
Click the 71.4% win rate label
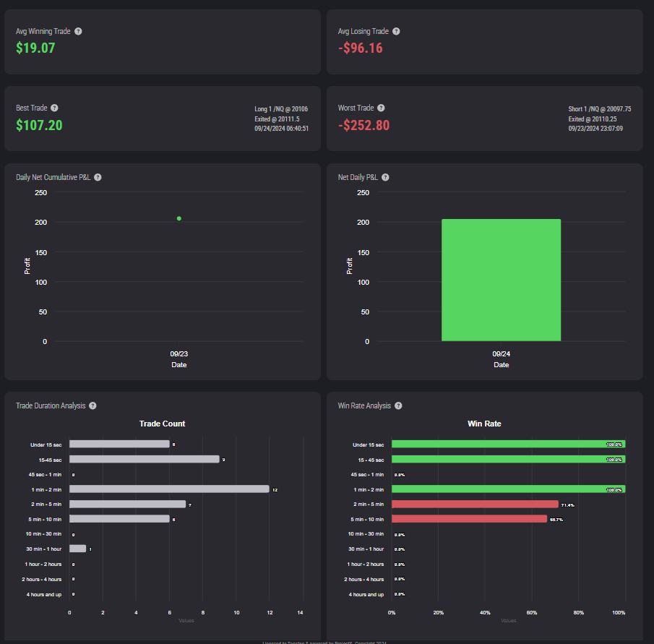(x=568, y=505)
